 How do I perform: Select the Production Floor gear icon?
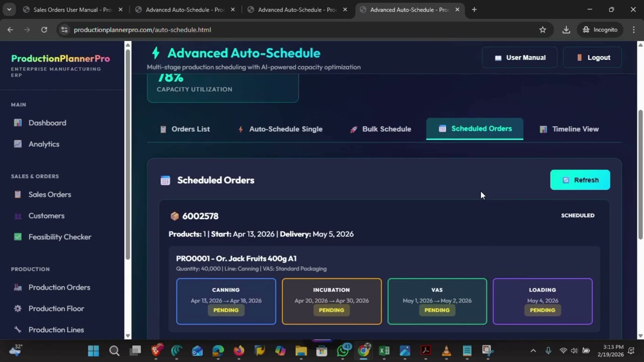pyautogui.click(x=18, y=309)
